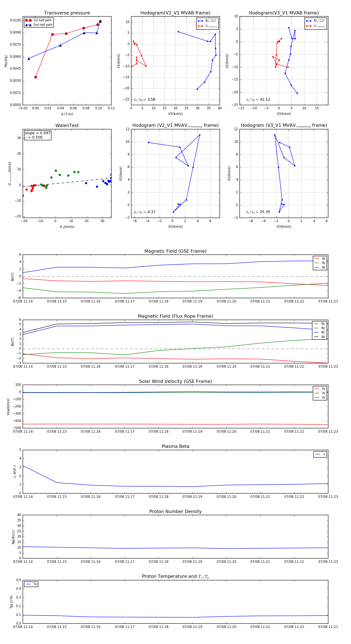The width and height of the screenshot is (351, 644).
Task: Select the "Bz" legend entry in GSE magnetic field
Action: (320, 267)
